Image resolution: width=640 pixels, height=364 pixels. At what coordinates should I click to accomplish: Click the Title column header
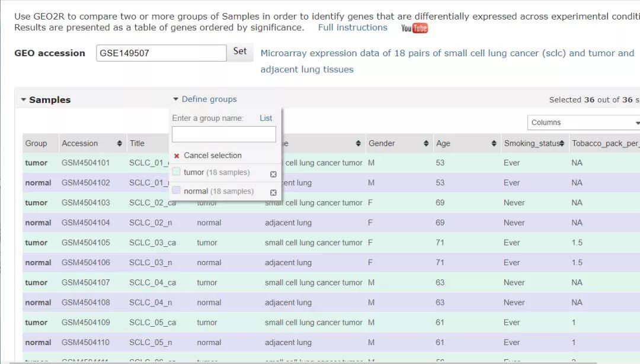[x=137, y=143]
